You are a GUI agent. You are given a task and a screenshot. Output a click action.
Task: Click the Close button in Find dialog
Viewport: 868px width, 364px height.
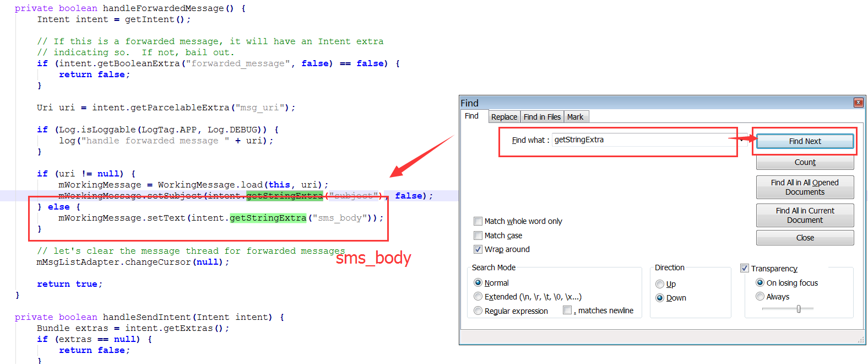click(805, 238)
